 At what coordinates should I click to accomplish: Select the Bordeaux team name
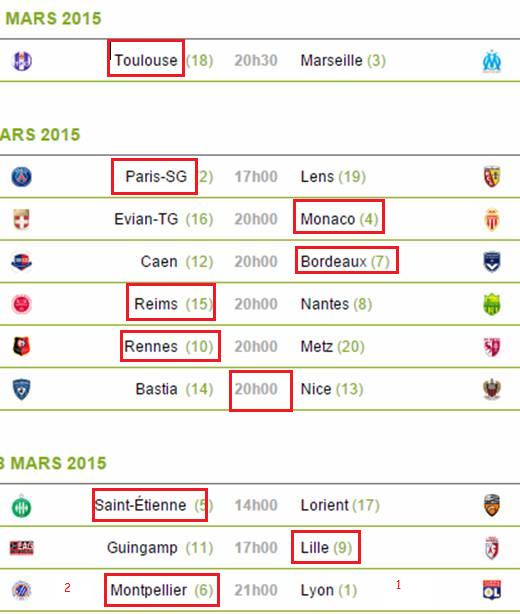334,261
